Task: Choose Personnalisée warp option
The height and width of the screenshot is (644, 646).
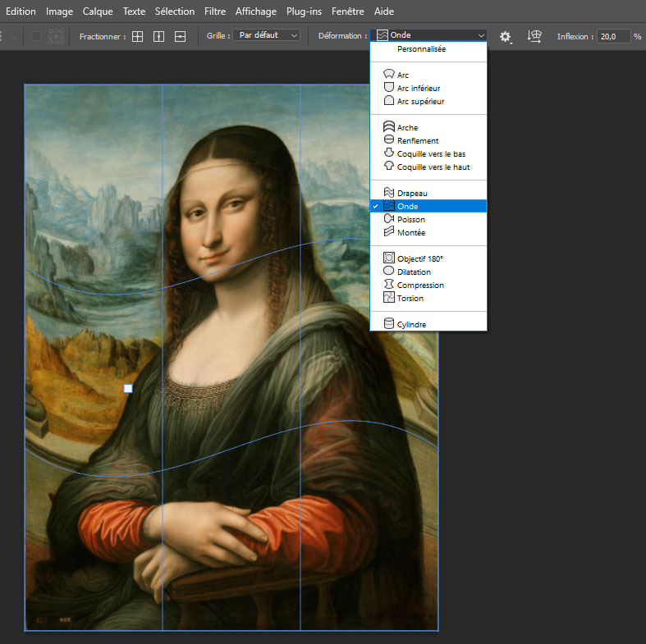Action: click(428, 48)
